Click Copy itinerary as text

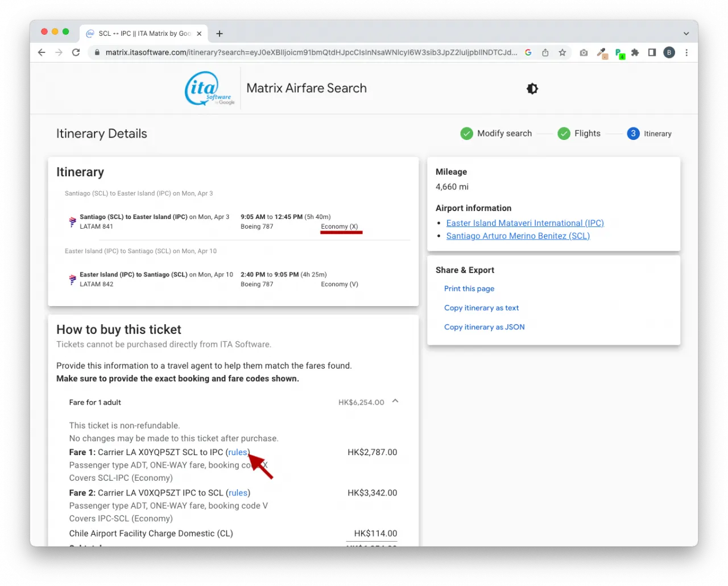click(x=482, y=308)
